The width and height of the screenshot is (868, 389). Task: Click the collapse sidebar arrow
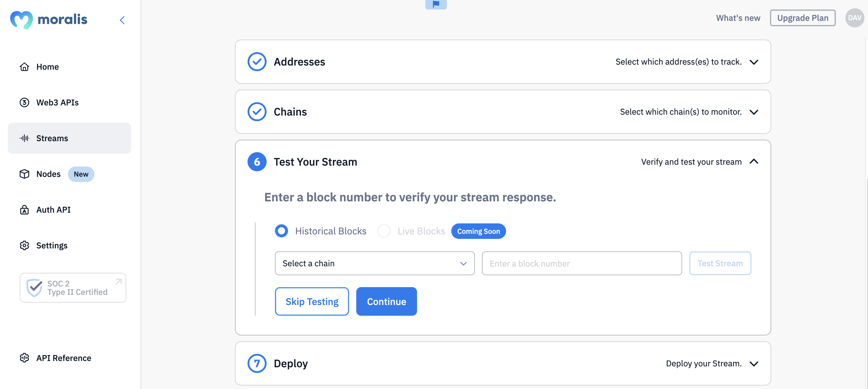(123, 20)
